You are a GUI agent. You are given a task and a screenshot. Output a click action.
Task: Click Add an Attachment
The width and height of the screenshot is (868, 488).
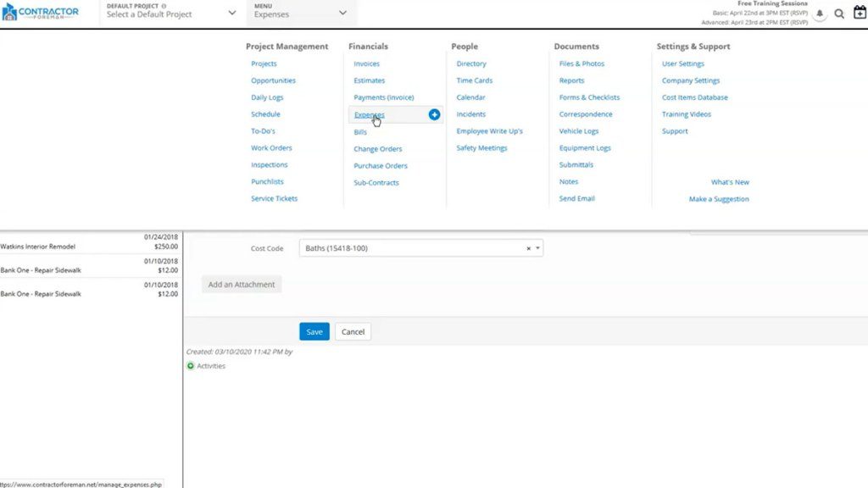pos(241,285)
